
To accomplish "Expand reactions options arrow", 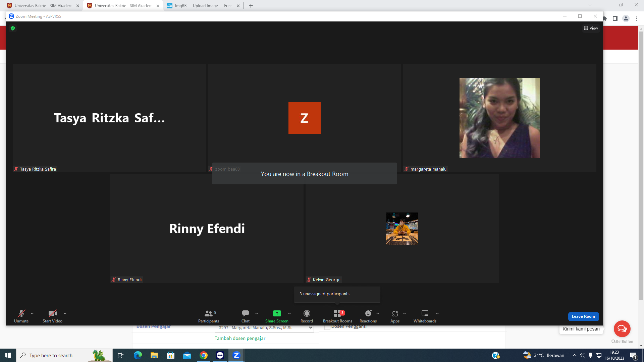I will 378,313.
